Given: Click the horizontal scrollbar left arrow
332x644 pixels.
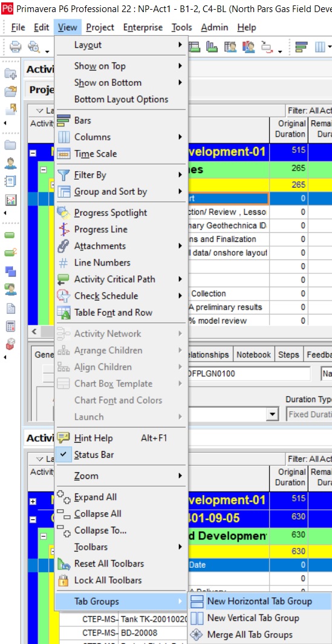Looking at the screenshot, I should click(x=34, y=331).
